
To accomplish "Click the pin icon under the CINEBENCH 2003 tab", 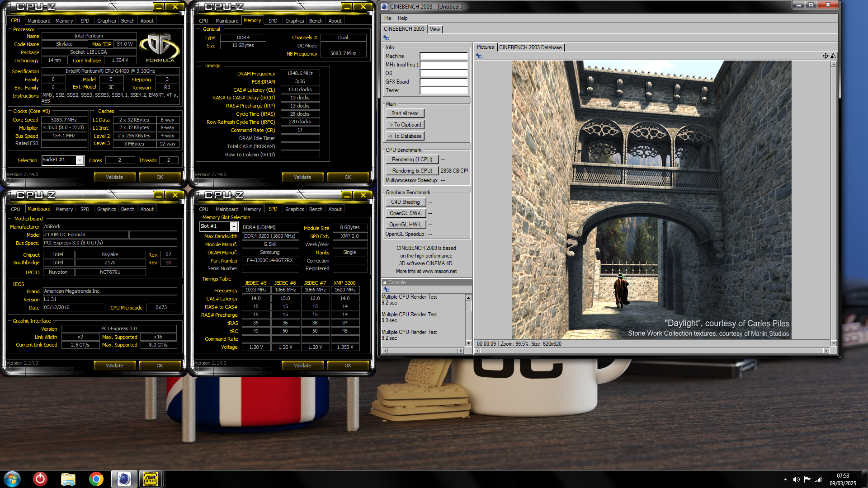I will (x=386, y=38).
